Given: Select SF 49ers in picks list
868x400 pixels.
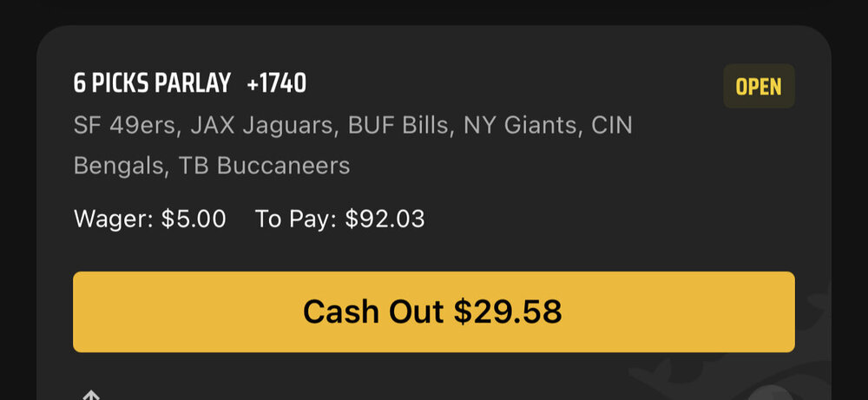Looking at the screenshot, I should [x=128, y=126].
